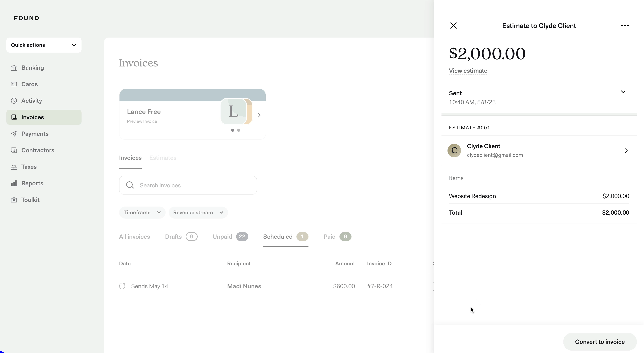Viewport: 644px width, 353px height.
Task: Select the Paid invoices tab
Action: [337, 237]
